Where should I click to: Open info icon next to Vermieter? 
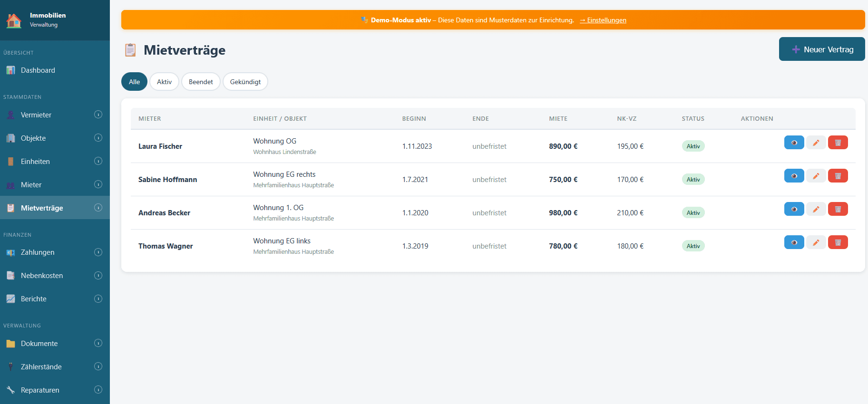click(98, 115)
